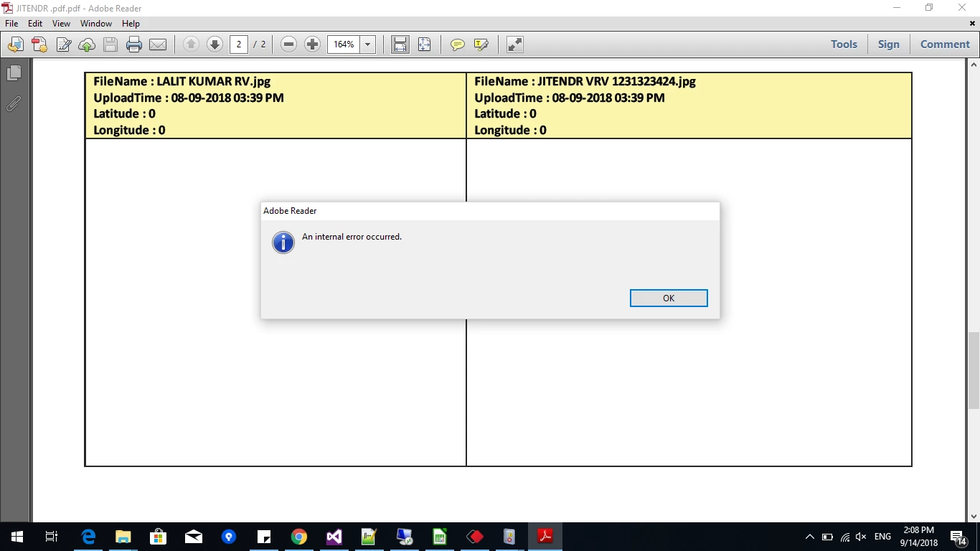The width and height of the screenshot is (980, 551).
Task: Open Visual Studio from taskbar
Action: pyautogui.click(x=334, y=537)
